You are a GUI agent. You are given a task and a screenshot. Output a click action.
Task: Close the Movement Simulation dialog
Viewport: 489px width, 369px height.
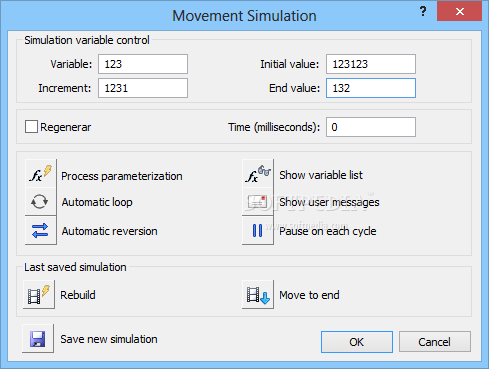pos(460,11)
